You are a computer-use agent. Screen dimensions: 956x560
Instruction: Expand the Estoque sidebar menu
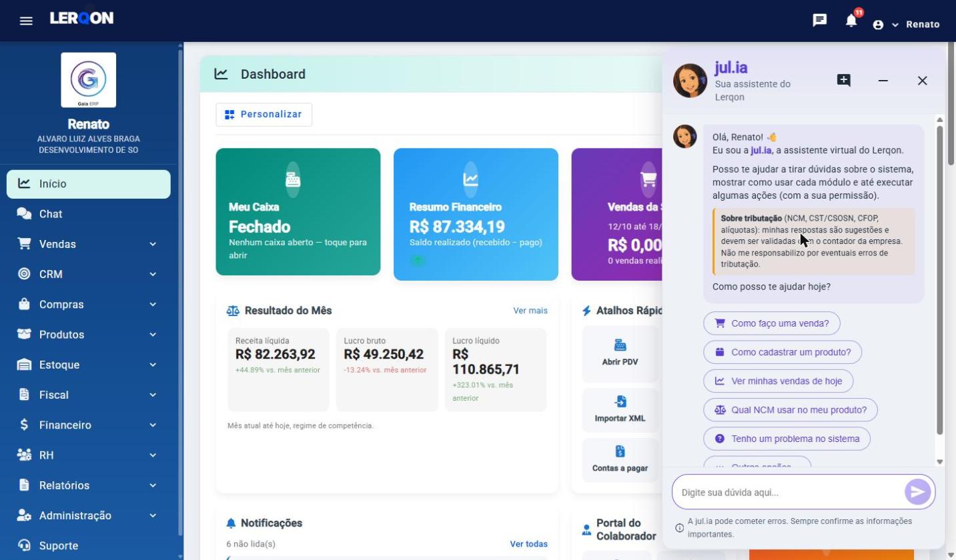coord(89,365)
